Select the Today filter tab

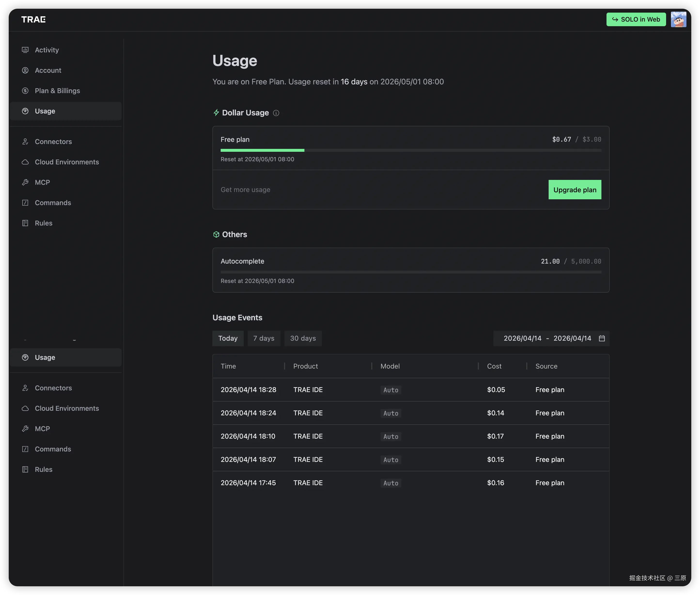tap(228, 338)
